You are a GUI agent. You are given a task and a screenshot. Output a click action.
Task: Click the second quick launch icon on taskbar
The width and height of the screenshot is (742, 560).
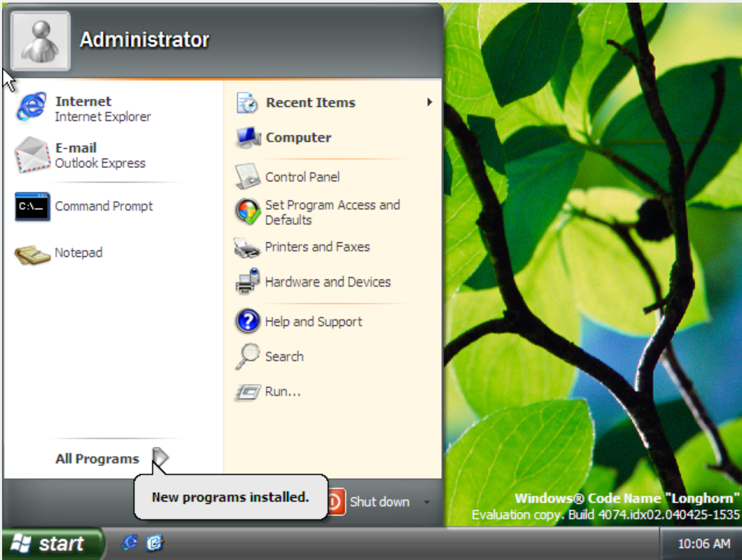(x=154, y=543)
